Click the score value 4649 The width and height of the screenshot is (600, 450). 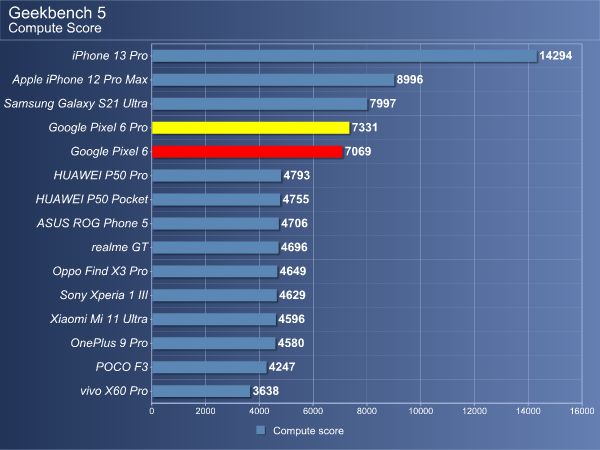[293, 271]
